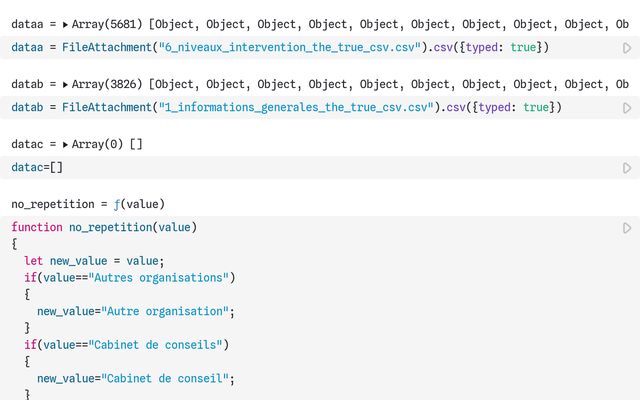The height and width of the screenshot is (400, 640).
Task: Click the "function no_repetition(value)" declaration line
Action: [x=104, y=227]
